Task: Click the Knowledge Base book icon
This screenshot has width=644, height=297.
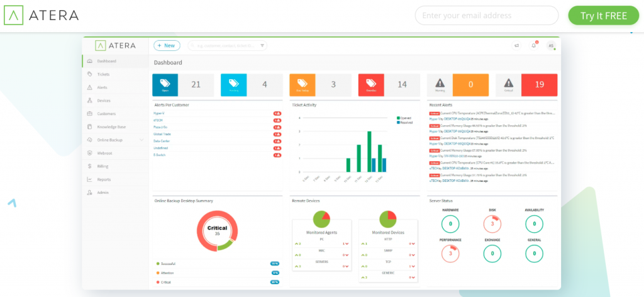Action: point(89,127)
